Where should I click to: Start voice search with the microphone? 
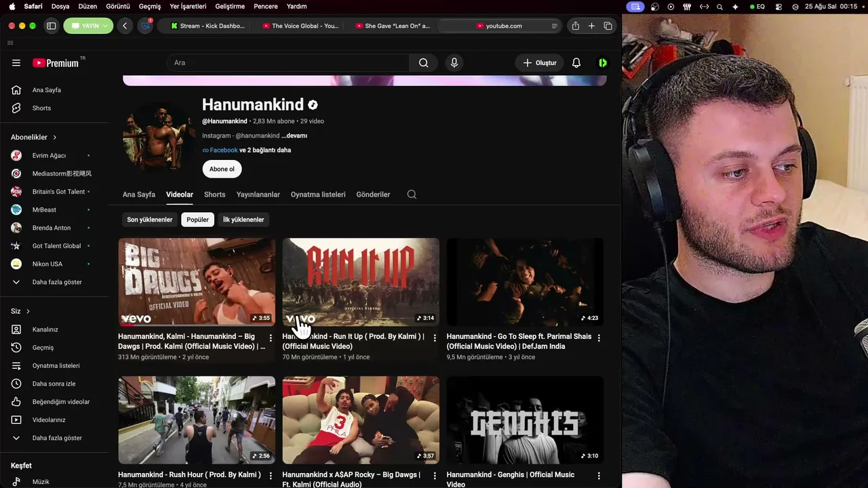pyautogui.click(x=454, y=63)
